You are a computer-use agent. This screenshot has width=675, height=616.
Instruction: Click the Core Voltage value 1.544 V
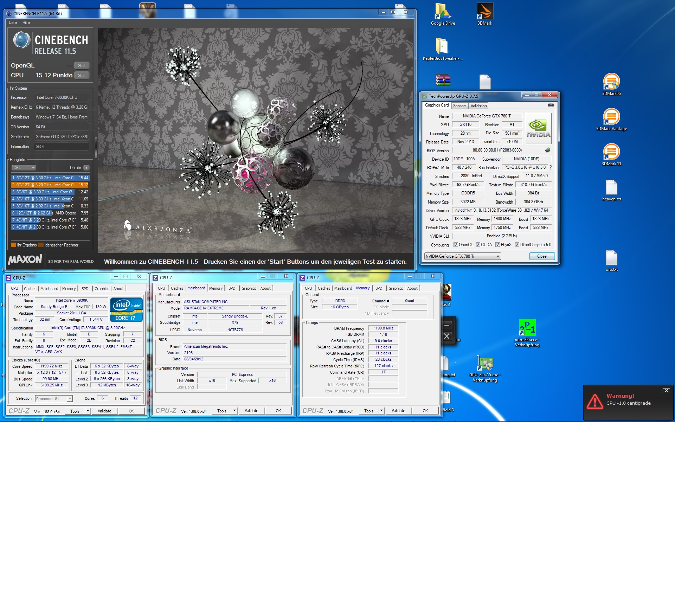pos(96,319)
